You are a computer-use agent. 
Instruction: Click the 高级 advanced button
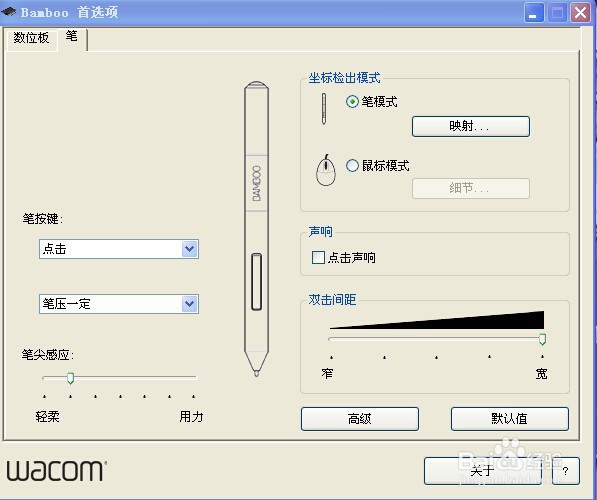(359, 419)
